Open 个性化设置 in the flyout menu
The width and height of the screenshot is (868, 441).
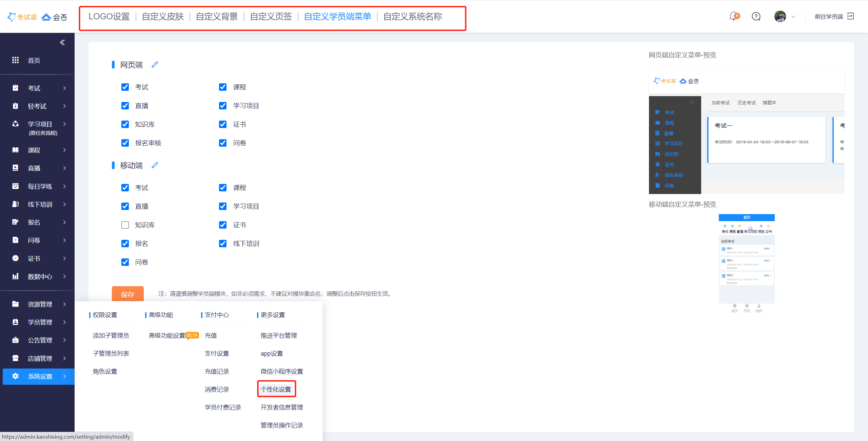(276, 389)
